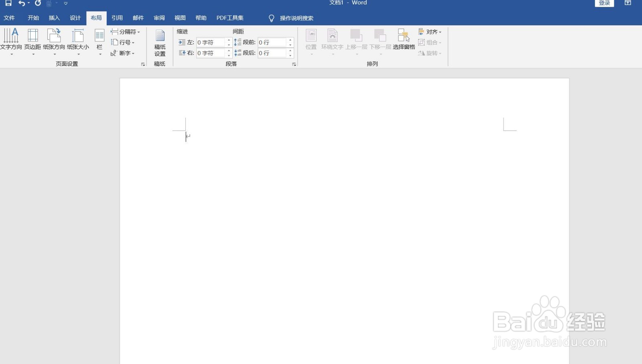Click the 段后 spacing after field
Image resolution: width=642 pixels, height=364 pixels.
(x=272, y=53)
